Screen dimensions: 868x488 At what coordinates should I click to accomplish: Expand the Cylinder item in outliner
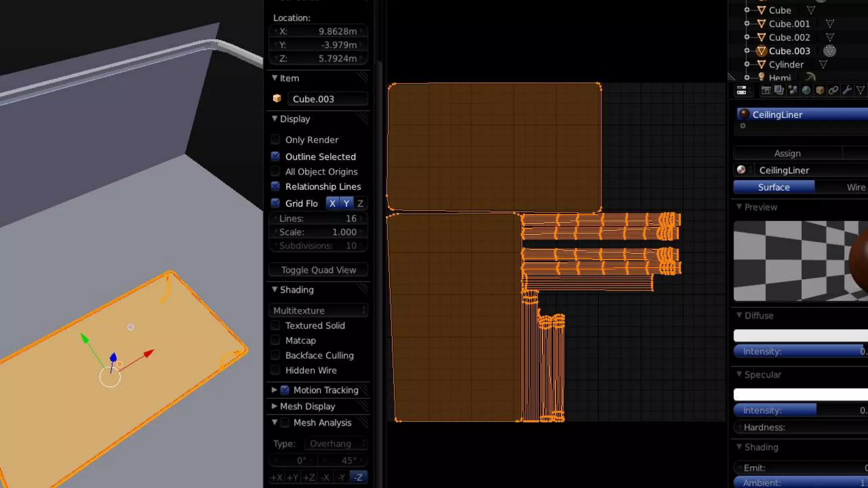coord(747,64)
